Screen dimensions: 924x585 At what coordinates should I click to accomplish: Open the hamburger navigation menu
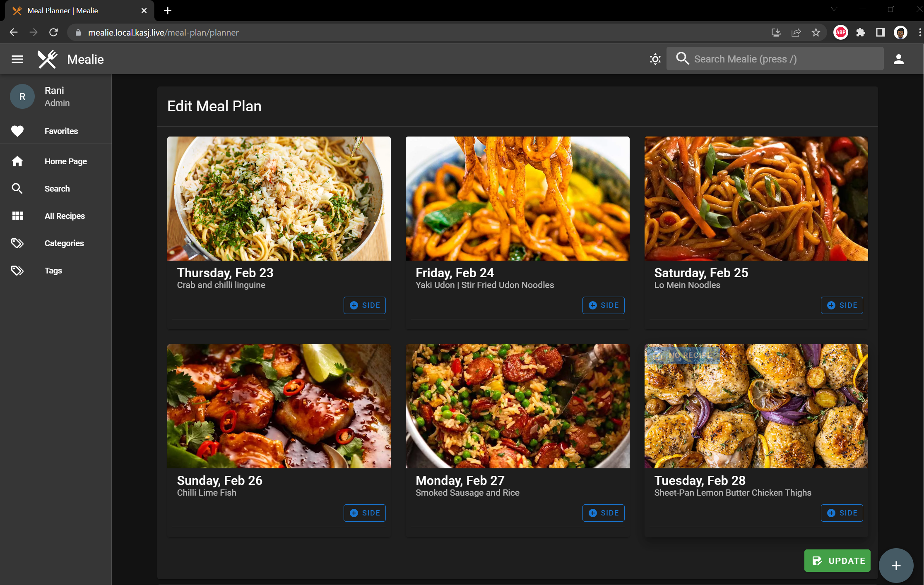pos(17,59)
